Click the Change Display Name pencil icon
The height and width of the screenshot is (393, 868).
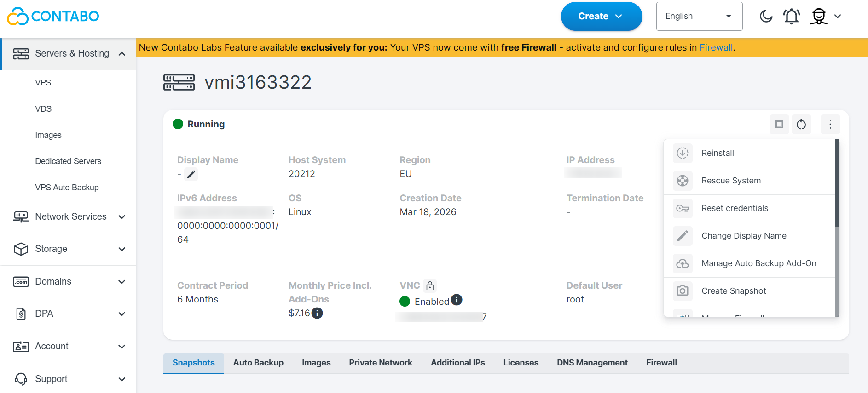click(x=683, y=236)
